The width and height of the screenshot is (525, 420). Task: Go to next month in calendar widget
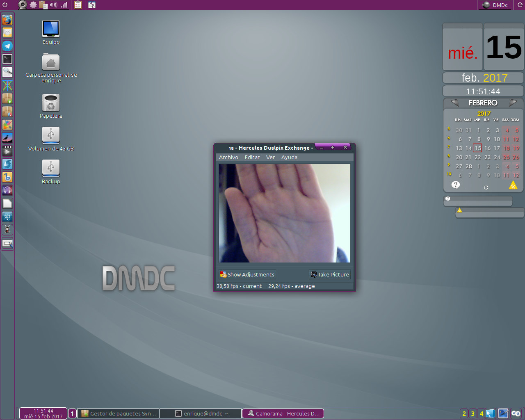tap(513, 103)
